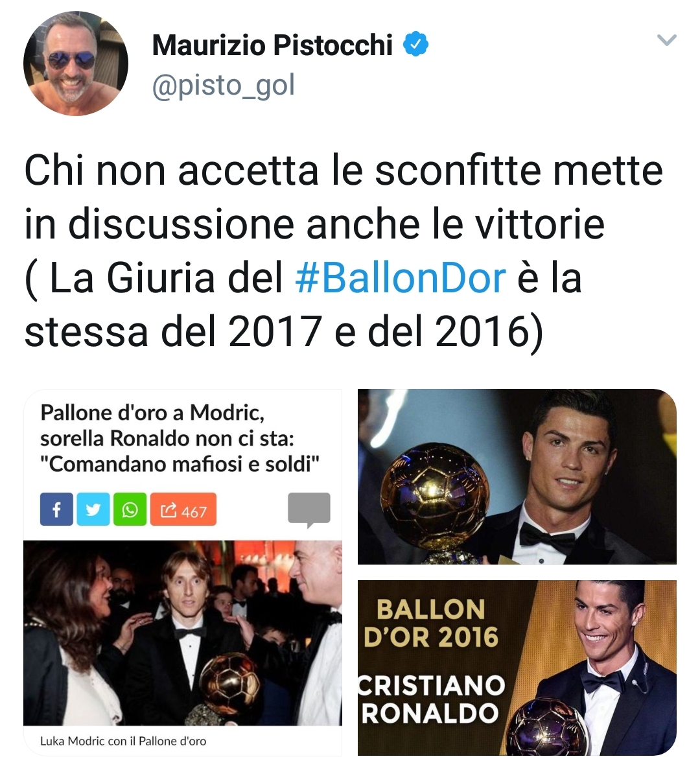Click Maurizio Pistocchi's profile avatar
The height and width of the screenshot is (772, 700).
click(75, 64)
